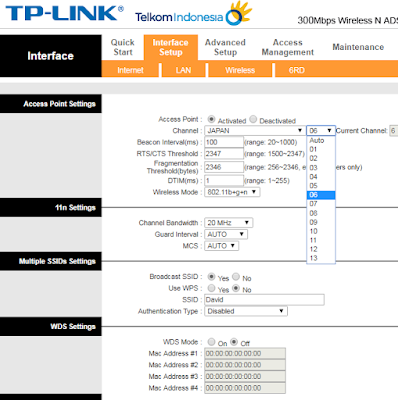Set Use WPS to No

click(236, 288)
